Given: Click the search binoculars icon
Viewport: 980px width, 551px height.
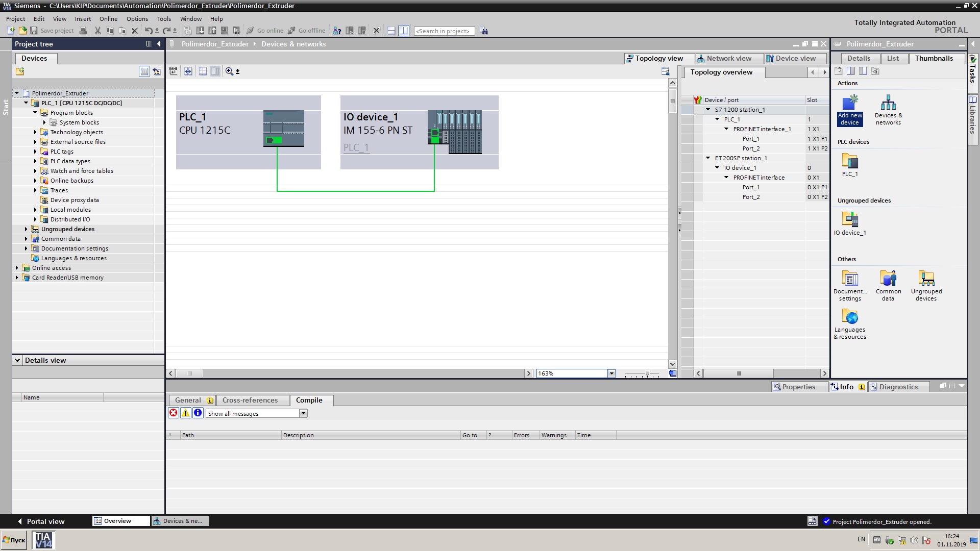Looking at the screenshot, I should pos(484,31).
